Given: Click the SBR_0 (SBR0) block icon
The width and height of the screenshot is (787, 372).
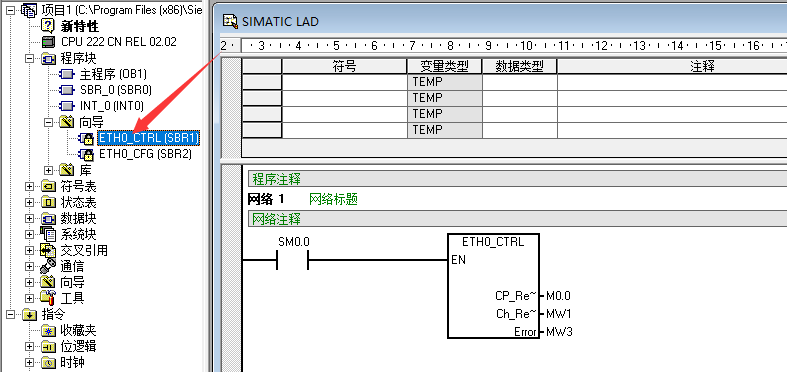Looking at the screenshot, I should (x=67, y=90).
